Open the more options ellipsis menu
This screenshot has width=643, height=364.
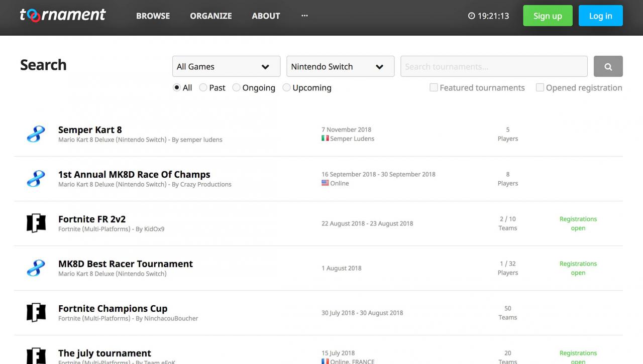click(x=304, y=16)
